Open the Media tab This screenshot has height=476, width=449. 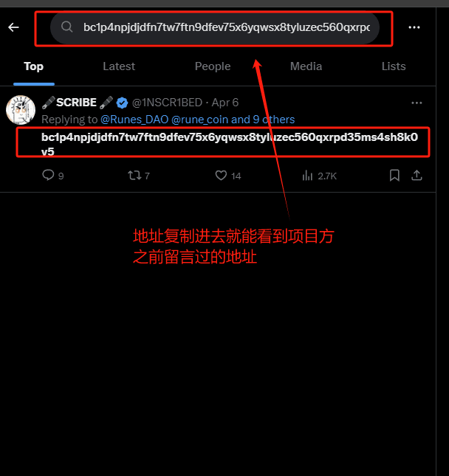click(x=306, y=66)
